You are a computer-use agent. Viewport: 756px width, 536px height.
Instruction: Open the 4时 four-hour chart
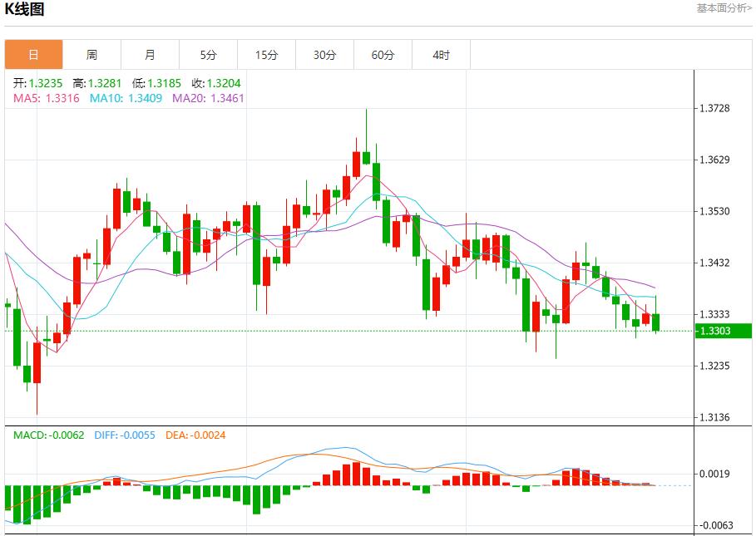coord(442,53)
